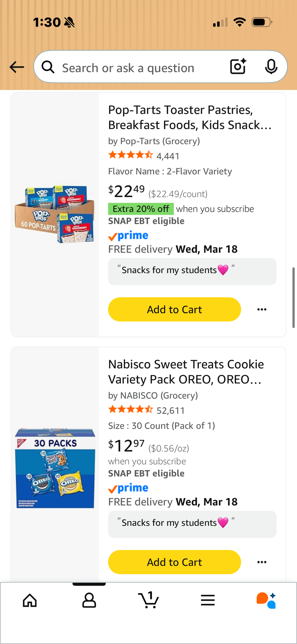297x644 pixels.
Task: Click the page scrollbar on right edge
Action: [293, 298]
